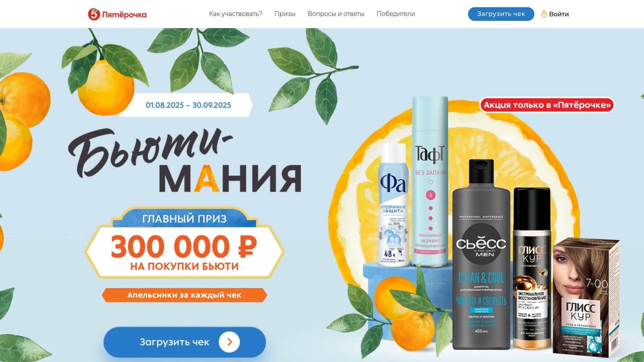The image size is (644, 362).
Task: Go to the Призы menu item
Action: coord(285,14)
